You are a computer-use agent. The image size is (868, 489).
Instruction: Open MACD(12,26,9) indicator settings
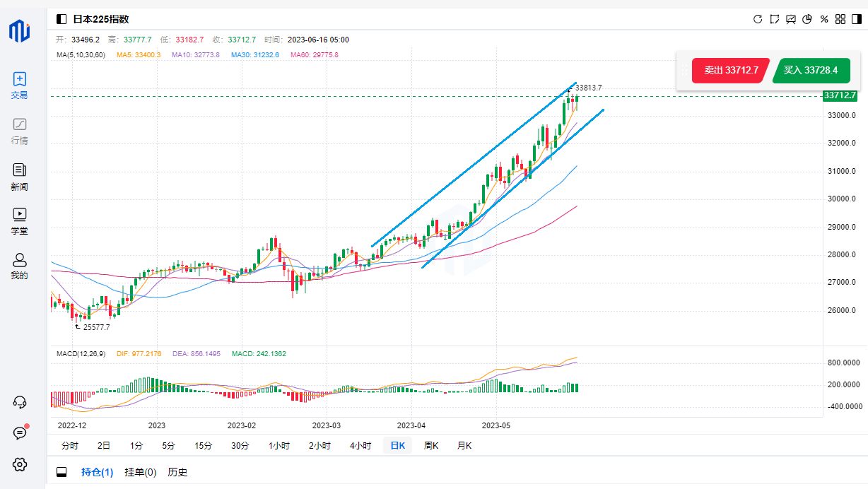pyautogui.click(x=82, y=353)
